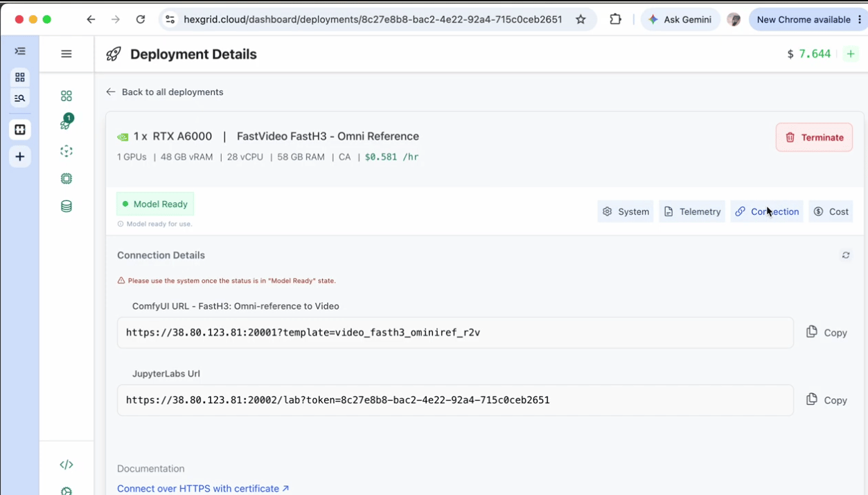Open the hamburger menu in the dashboard sidebar

pyautogui.click(x=67, y=54)
